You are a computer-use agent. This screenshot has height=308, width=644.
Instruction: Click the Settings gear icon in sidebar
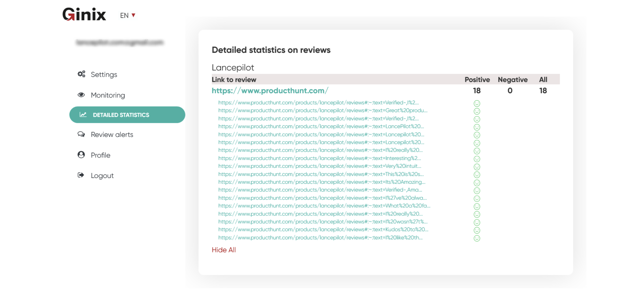coord(81,74)
